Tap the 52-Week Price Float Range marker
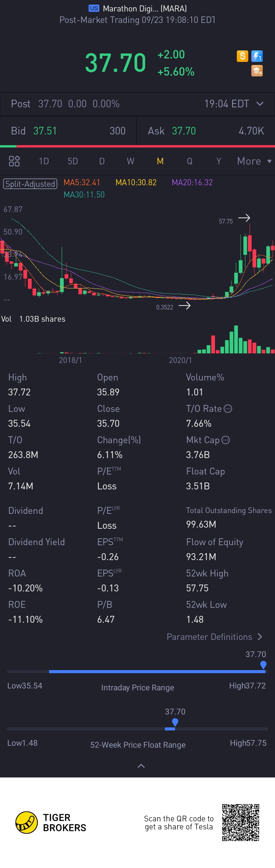This screenshot has width=275, height=868. pos(175,722)
